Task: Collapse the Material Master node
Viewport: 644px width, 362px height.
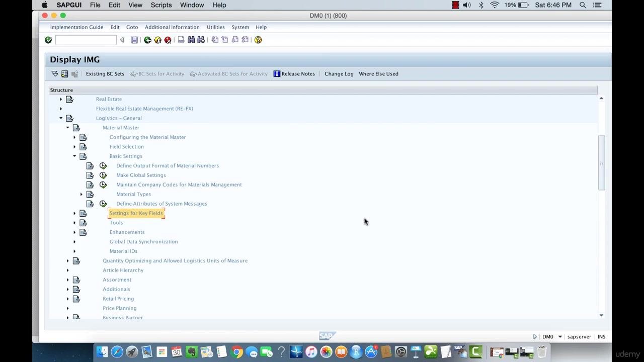Action: tap(68, 128)
